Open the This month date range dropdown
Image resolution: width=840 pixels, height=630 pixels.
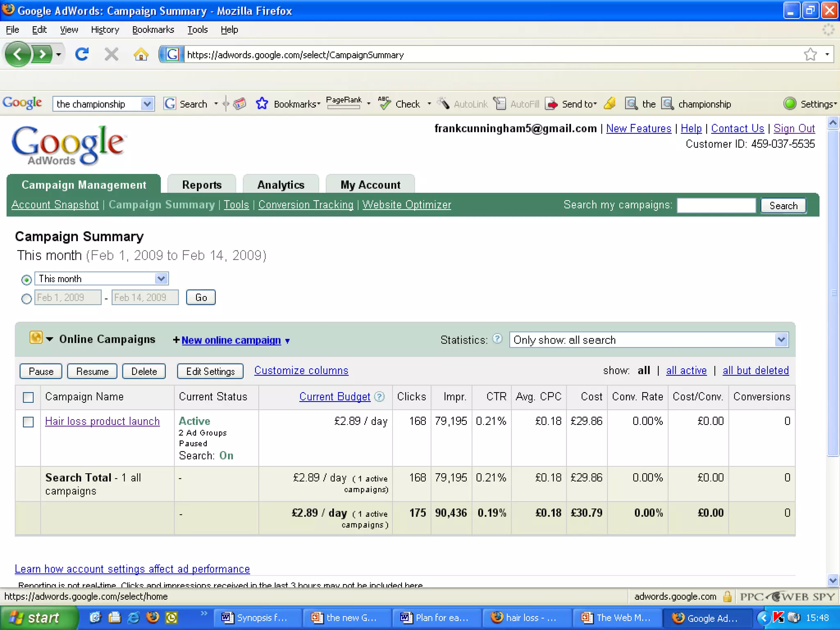[161, 279]
